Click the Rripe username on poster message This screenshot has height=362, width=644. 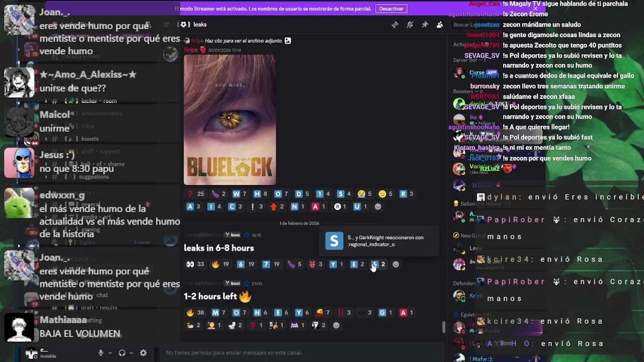coord(191,50)
